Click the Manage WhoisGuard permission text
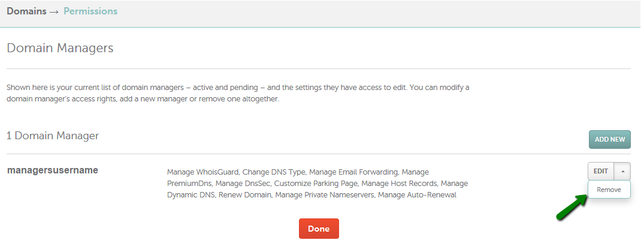 pyautogui.click(x=202, y=172)
